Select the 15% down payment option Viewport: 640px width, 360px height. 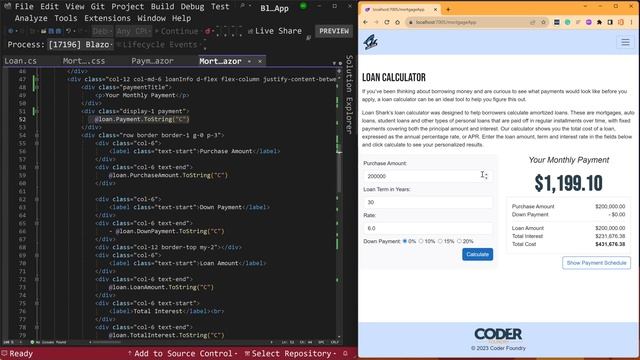(x=440, y=241)
